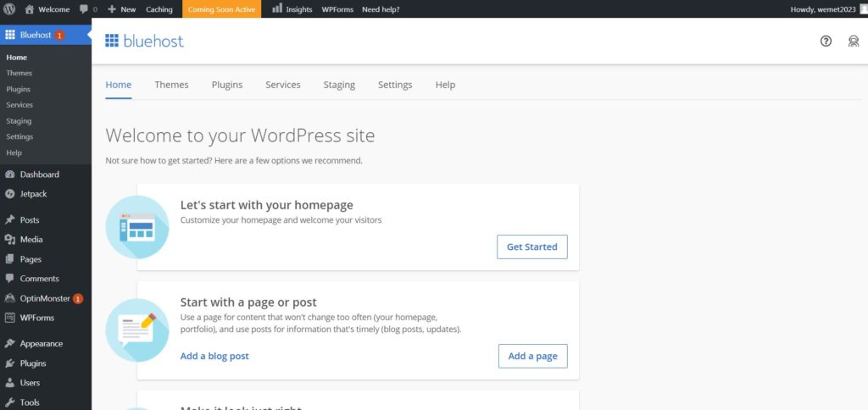Click the WPForms icon in sidebar

9,318
